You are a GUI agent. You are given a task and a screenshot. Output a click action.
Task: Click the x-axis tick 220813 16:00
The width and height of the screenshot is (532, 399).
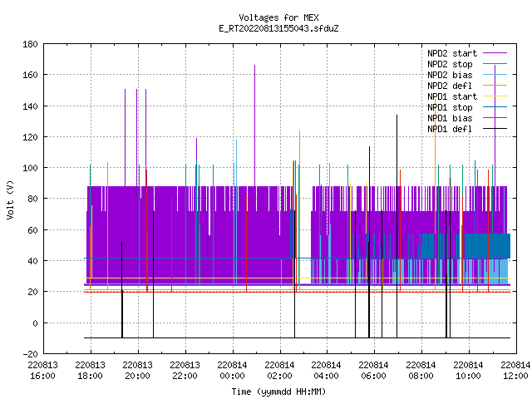42,371
